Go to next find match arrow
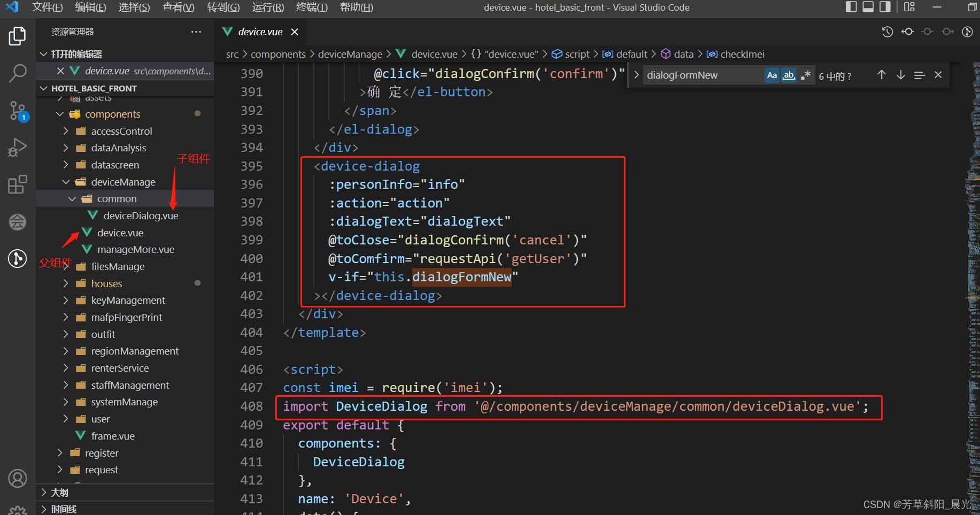Viewport: 980px width, 515px height. pyautogui.click(x=901, y=75)
